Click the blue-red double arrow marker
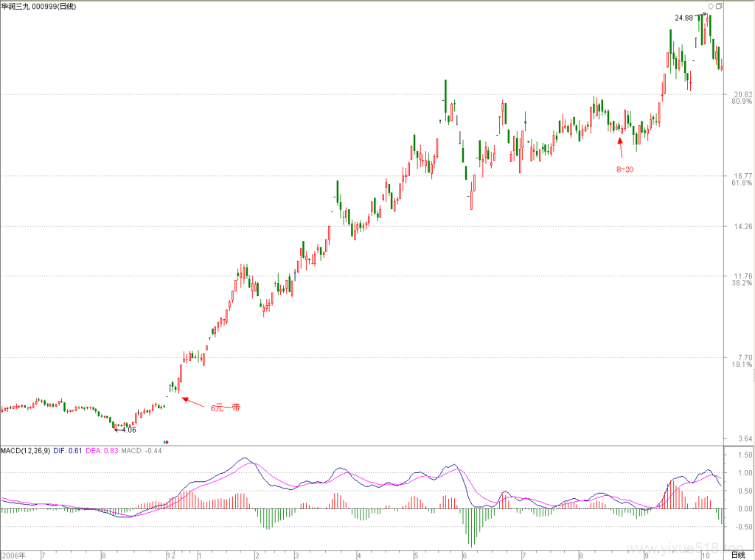This screenshot has width=755, height=560. 166,441
